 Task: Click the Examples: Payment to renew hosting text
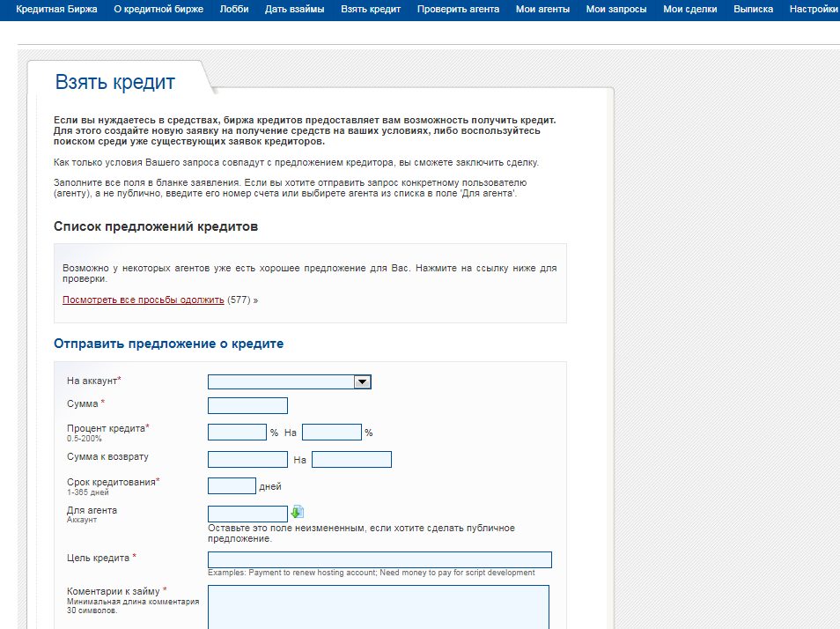tap(372, 573)
